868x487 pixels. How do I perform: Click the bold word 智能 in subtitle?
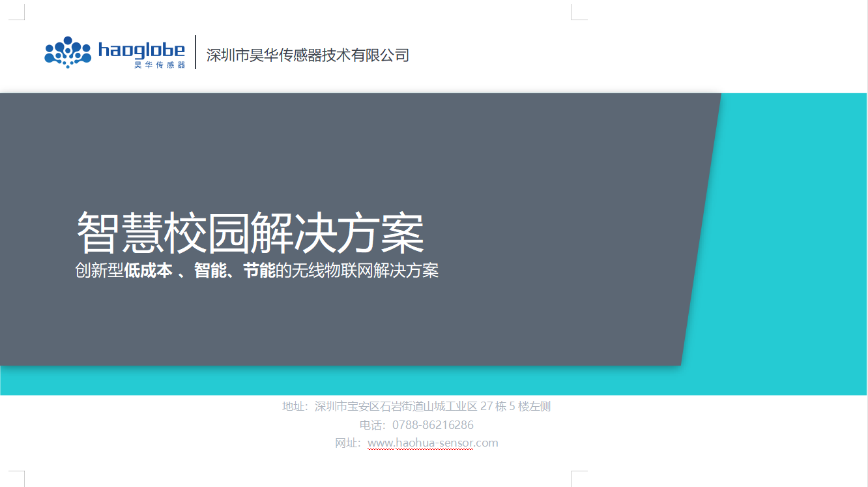pyautogui.click(x=210, y=271)
